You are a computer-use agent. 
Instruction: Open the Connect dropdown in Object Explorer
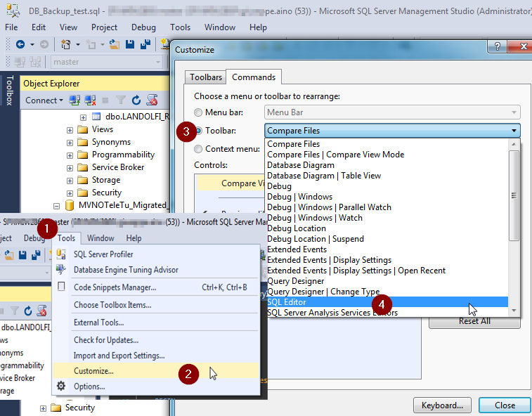(x=44, y=100)
